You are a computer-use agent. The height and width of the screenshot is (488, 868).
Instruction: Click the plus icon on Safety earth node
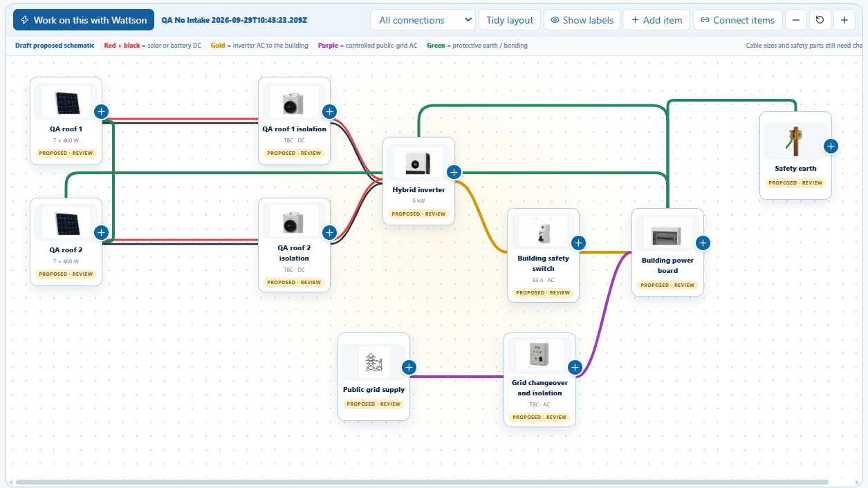(x=831, y=146)
